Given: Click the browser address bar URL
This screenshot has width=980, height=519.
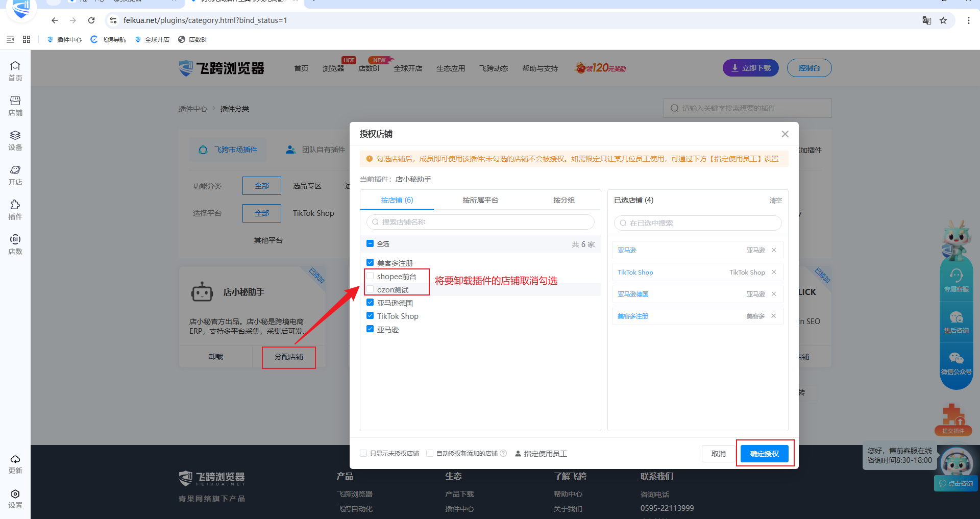Looking at the screenshot, I should coord(205,20).
